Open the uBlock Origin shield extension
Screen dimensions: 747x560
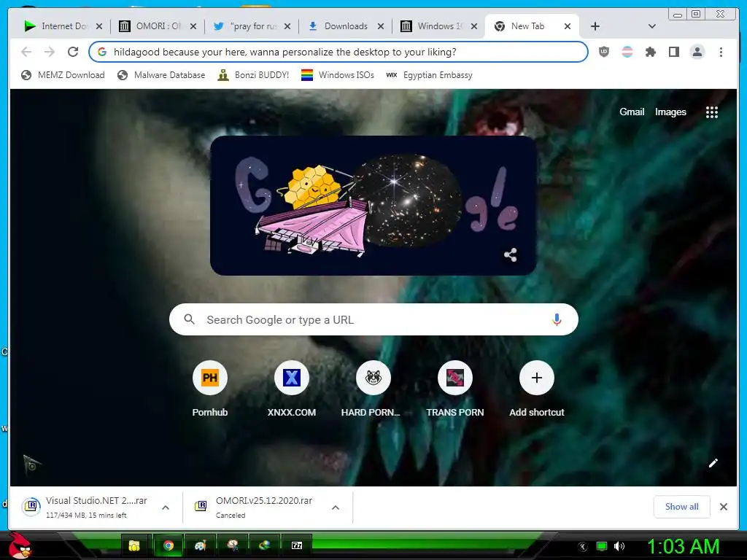(x=603, y=52)
